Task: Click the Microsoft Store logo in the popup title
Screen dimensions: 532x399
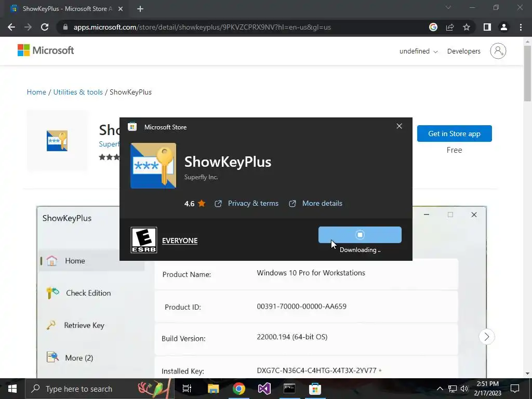Action: pos(132,127)
